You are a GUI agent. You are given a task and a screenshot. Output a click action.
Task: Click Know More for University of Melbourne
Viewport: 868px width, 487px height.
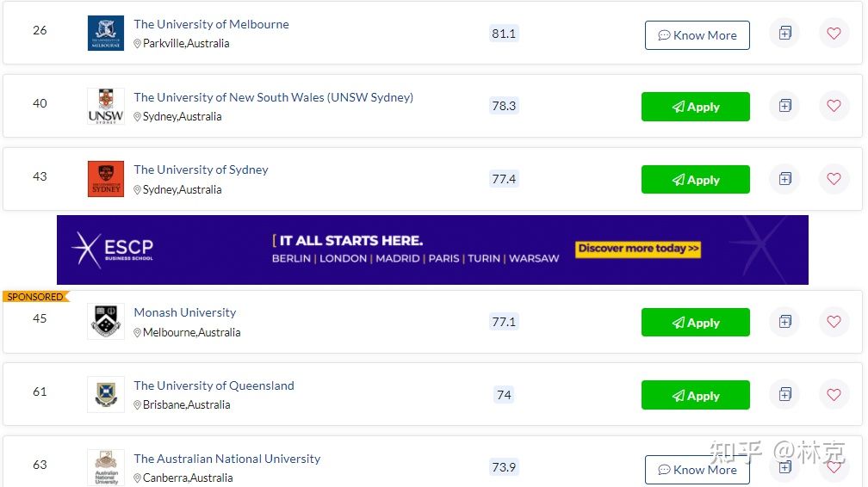697,35
